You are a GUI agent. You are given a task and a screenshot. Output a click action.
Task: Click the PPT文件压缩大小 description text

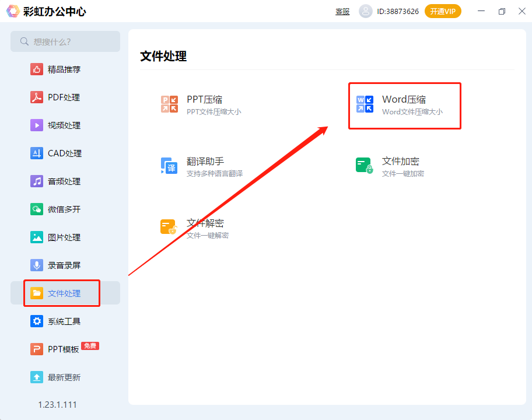point(213,112)
